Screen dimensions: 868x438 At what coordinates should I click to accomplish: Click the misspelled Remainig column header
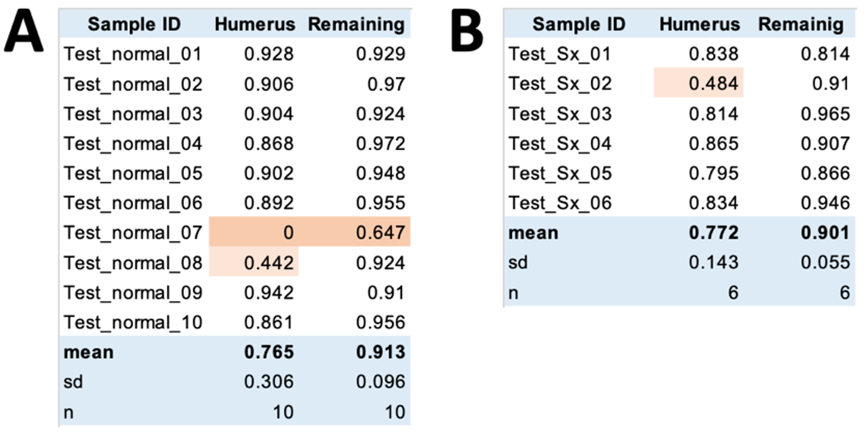click(x=800, y=24)
